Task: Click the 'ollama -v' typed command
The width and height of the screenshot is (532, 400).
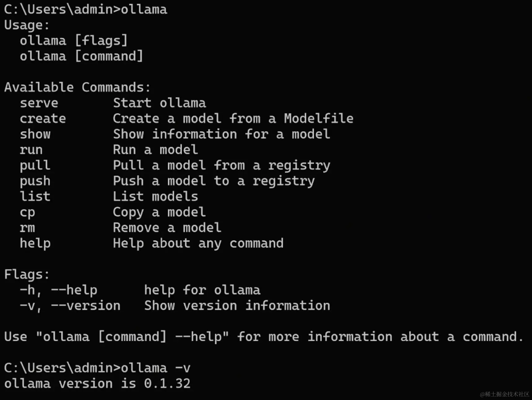Action: (155, 368)
